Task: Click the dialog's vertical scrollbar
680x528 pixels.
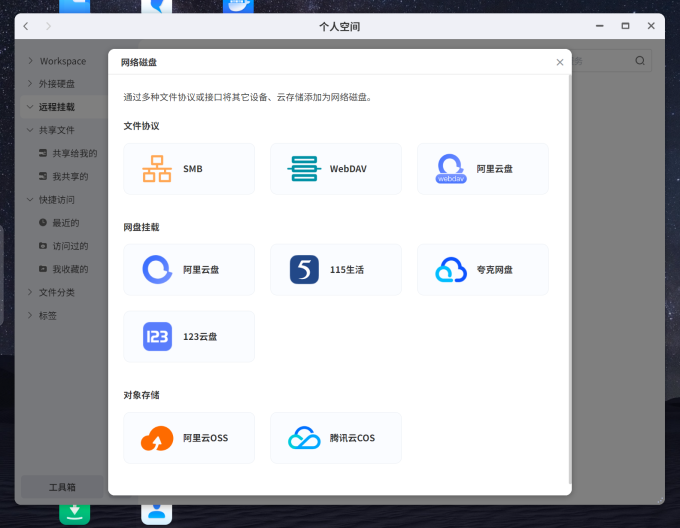Action: tap(570, 279)
